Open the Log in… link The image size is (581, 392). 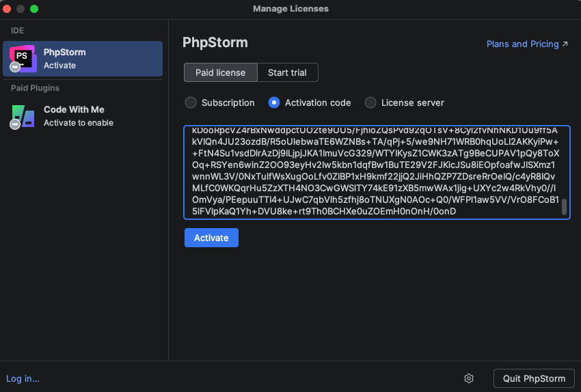[23, 378]
